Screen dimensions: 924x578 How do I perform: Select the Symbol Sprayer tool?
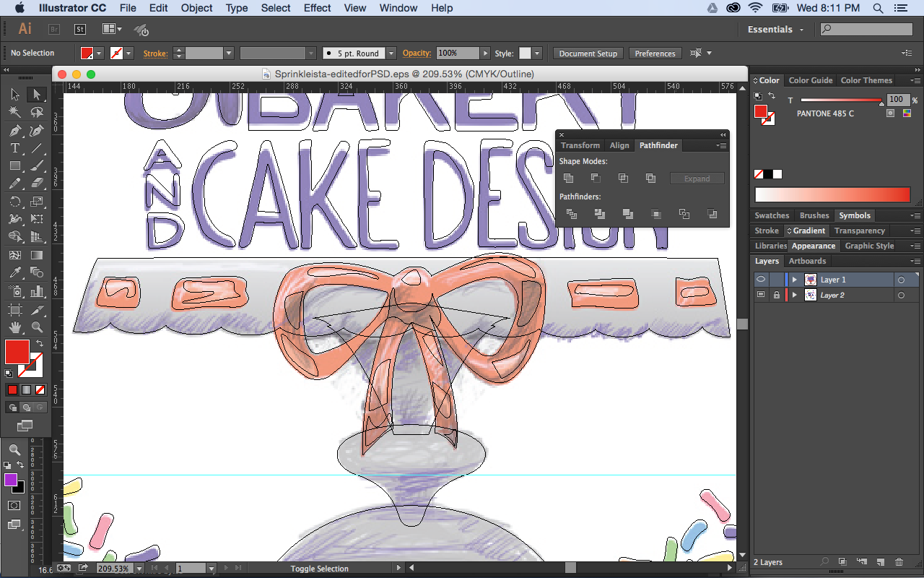point(14,290)
